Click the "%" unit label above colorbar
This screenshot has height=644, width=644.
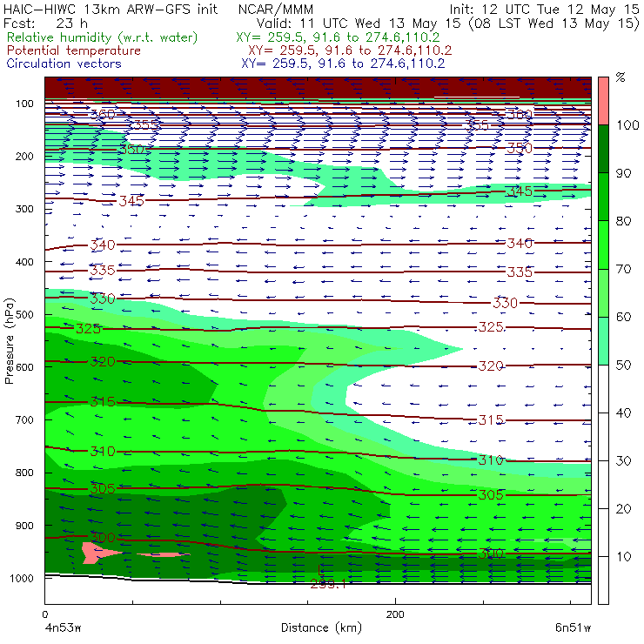tap(621, 77)
